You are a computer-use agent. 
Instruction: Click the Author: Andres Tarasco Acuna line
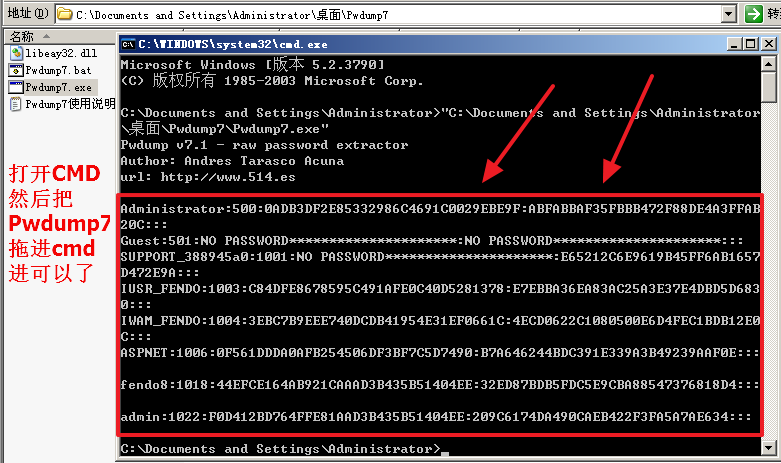[x=232, y=161]
